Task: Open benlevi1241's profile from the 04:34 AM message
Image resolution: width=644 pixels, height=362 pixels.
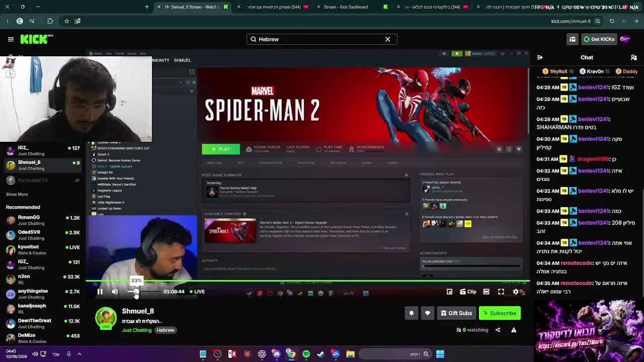Action: 593,243
